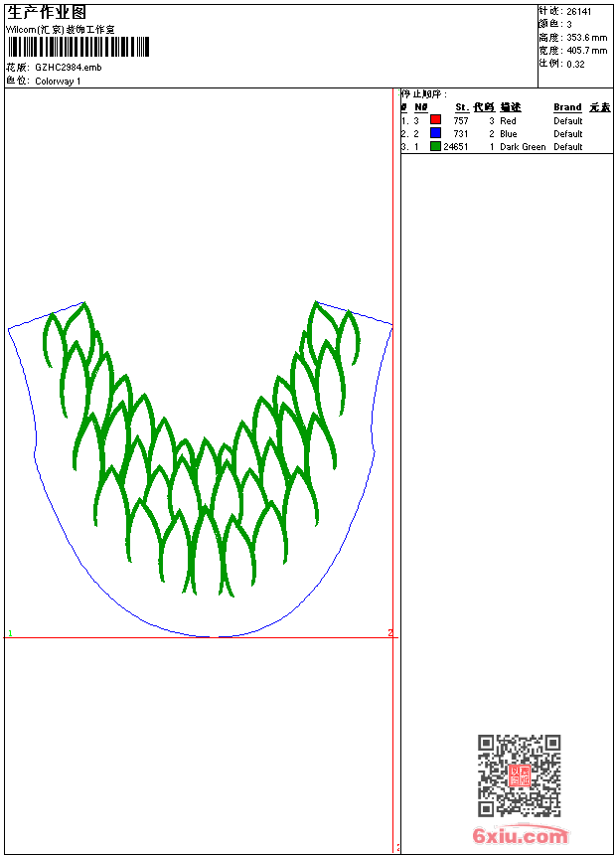Click the GZHC2984.emb file name
Screen dimensions: 616x855
69,67
